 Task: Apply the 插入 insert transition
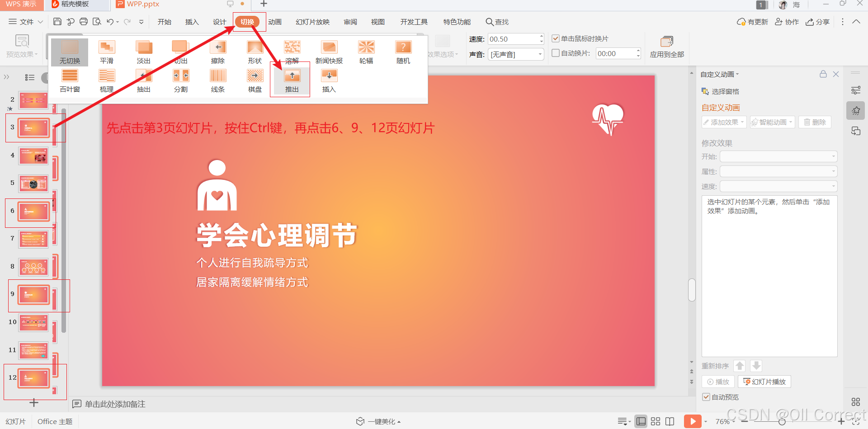[x=329, y=81]
